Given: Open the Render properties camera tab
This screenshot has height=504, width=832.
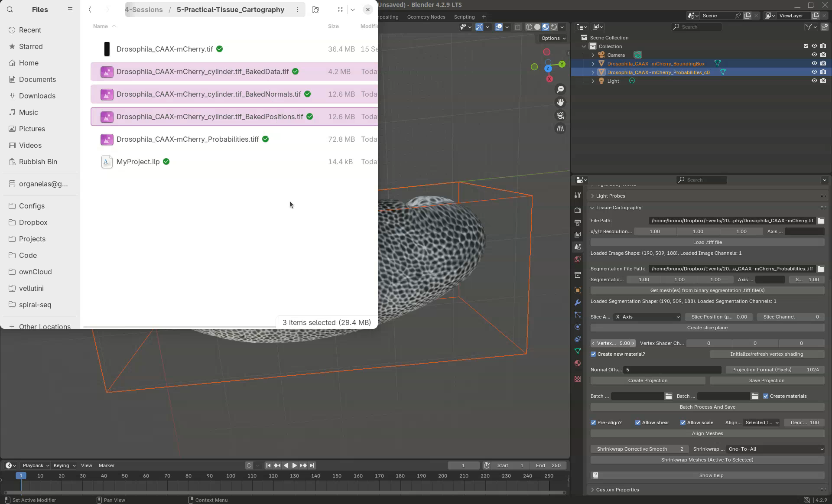Looking at the screenshot, I should pyautogui.click(x=577, y=210).
